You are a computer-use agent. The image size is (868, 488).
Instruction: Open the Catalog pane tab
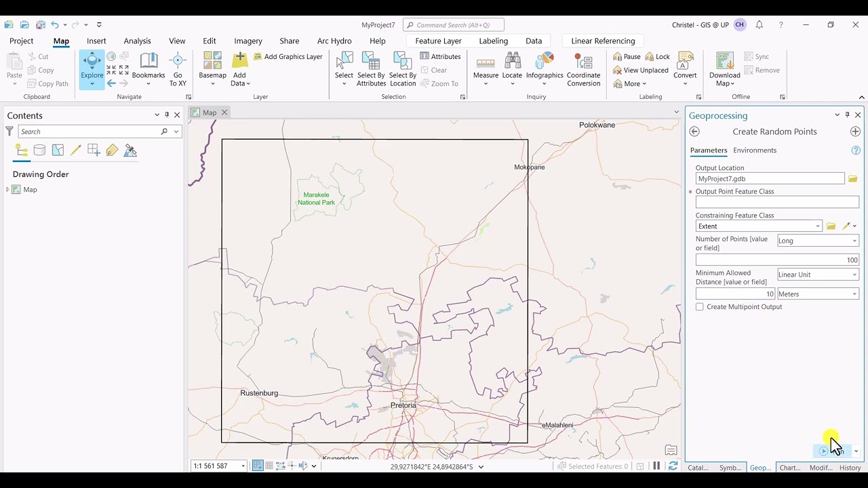(698, 468)
